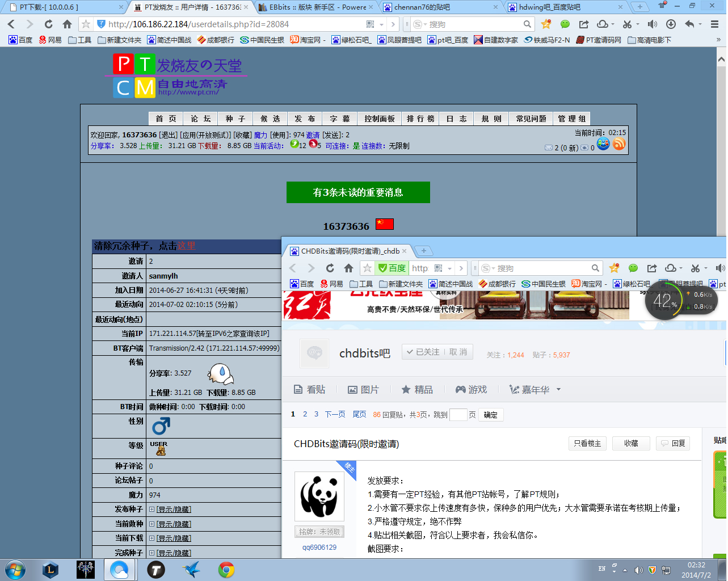Image resolution: width=728 pixels, height=581 pixels.
Task: Click the page jump number input field
Action: click(458, 415)
